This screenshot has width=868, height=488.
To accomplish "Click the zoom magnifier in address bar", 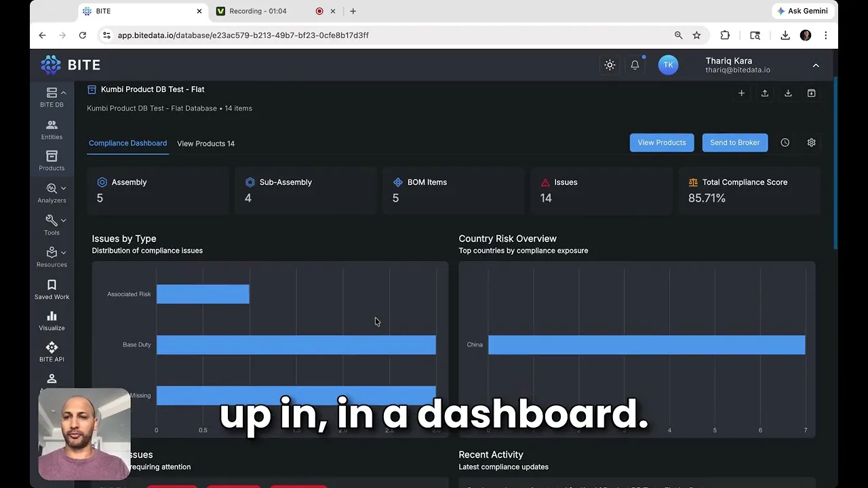I will coord(678,35).
